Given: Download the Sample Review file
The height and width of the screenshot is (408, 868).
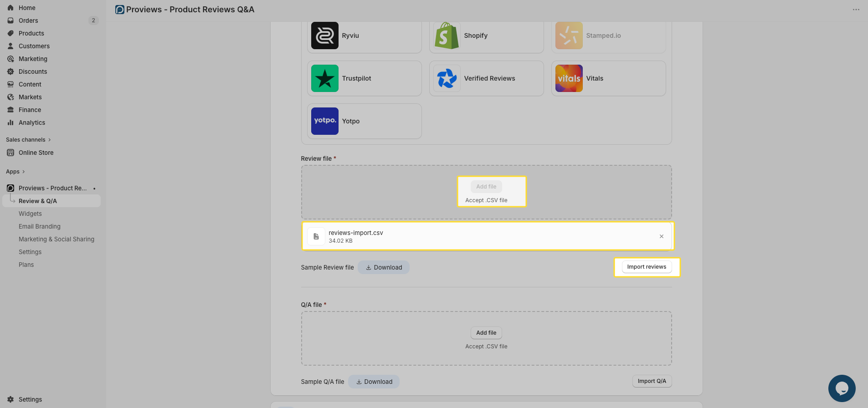Looking at the screenshot, I should coord(384,267).
